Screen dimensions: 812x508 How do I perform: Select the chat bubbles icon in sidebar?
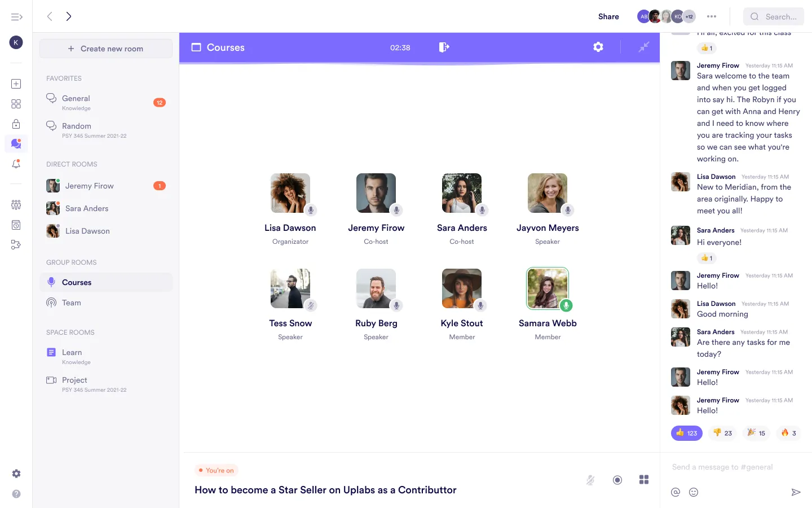tap(16, 144)
